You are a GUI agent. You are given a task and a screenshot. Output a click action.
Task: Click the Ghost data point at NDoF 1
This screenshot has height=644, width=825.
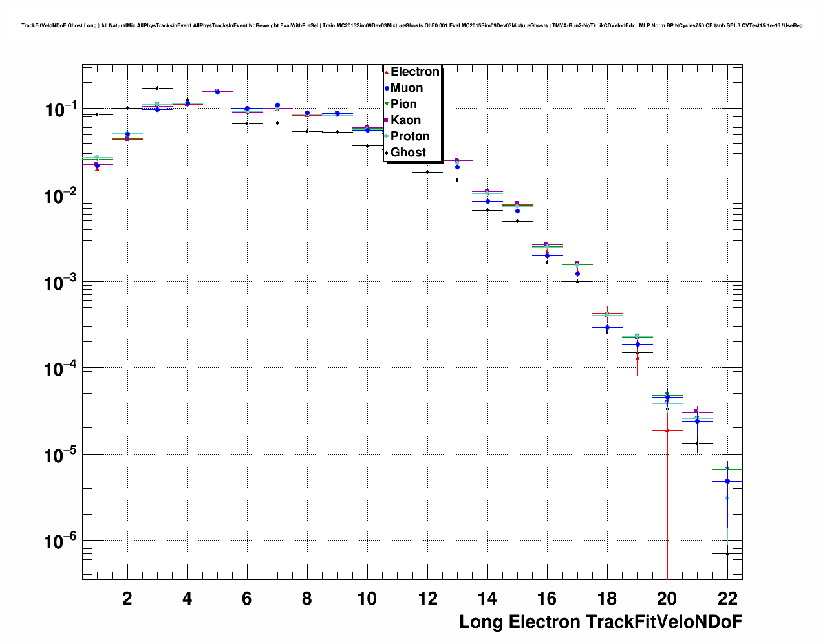click(x=97, y=114)
